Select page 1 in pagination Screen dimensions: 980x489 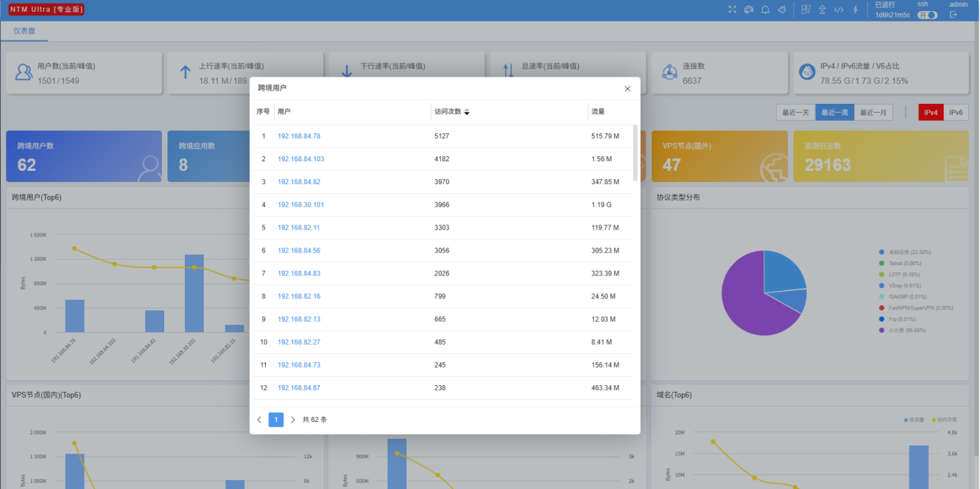[276, 420]
